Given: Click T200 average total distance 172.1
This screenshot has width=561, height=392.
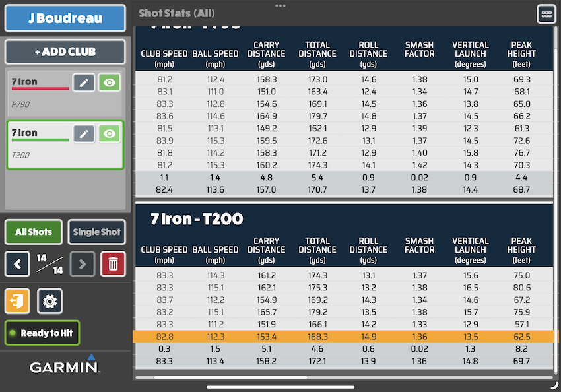Looking at the screenshot, I should (x=317, y=361).
